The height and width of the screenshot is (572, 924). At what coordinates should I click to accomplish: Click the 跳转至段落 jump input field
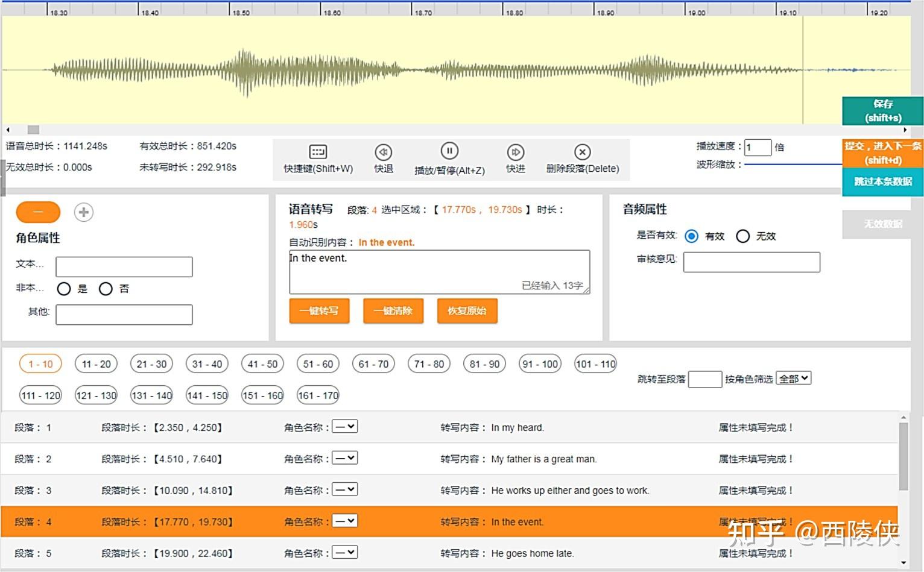click(x=705, y=379)
